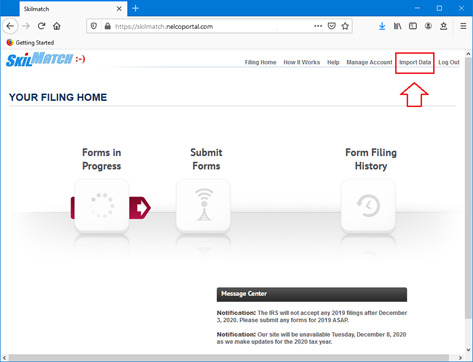Go to Filing Home in the menu

(260, 62)
